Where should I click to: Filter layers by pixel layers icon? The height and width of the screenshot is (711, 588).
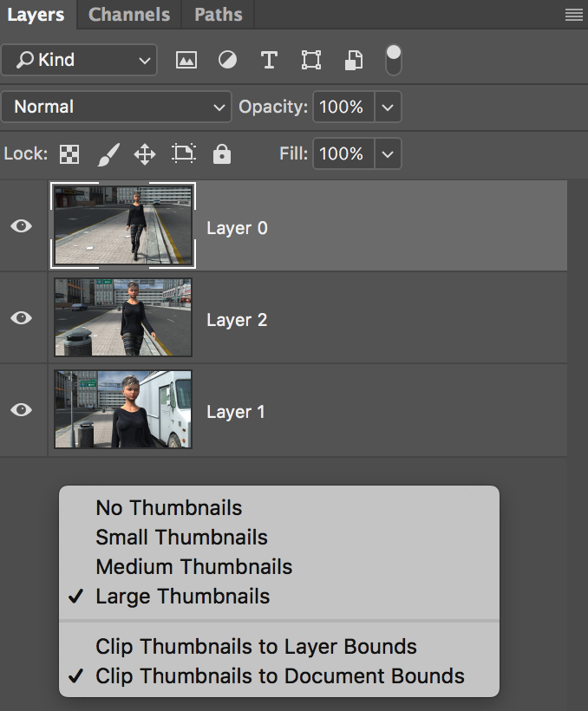(x=186, y=60)
